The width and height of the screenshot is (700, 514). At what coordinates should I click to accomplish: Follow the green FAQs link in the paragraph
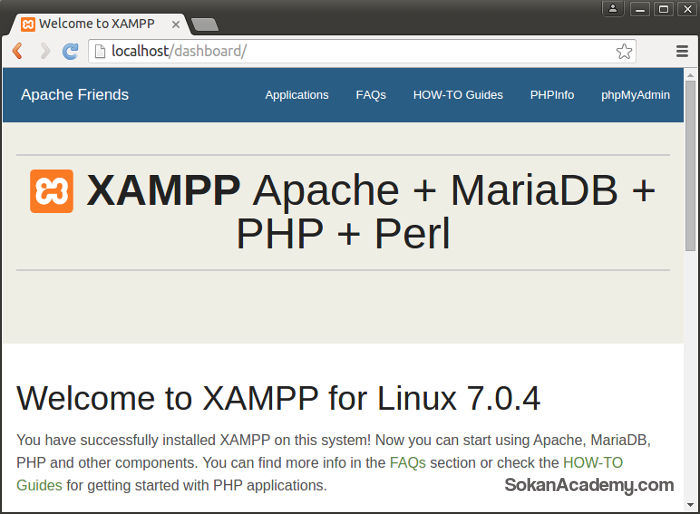click(408, 463)
